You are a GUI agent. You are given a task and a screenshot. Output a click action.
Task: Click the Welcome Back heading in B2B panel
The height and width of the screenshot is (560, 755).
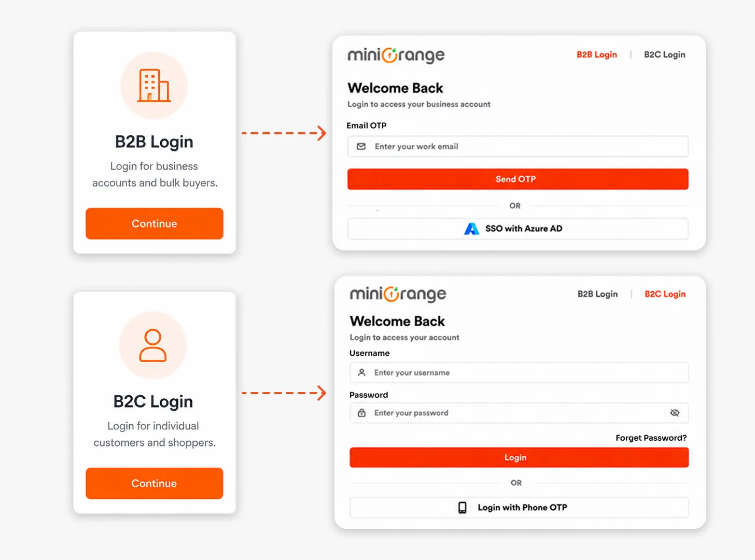[x=396, y=88]
